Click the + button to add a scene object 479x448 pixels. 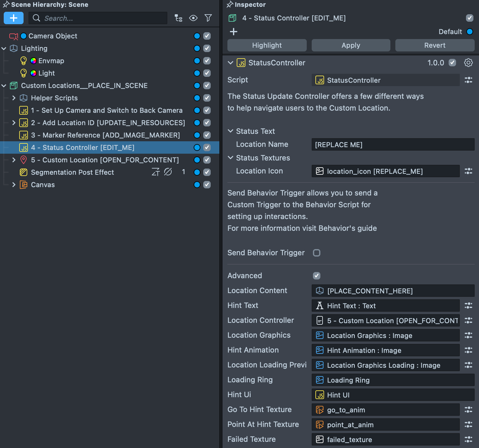(13, 18)
